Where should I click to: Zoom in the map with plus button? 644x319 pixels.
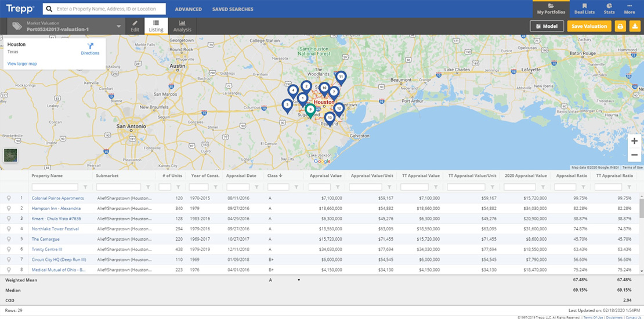[x=634, y=141]
